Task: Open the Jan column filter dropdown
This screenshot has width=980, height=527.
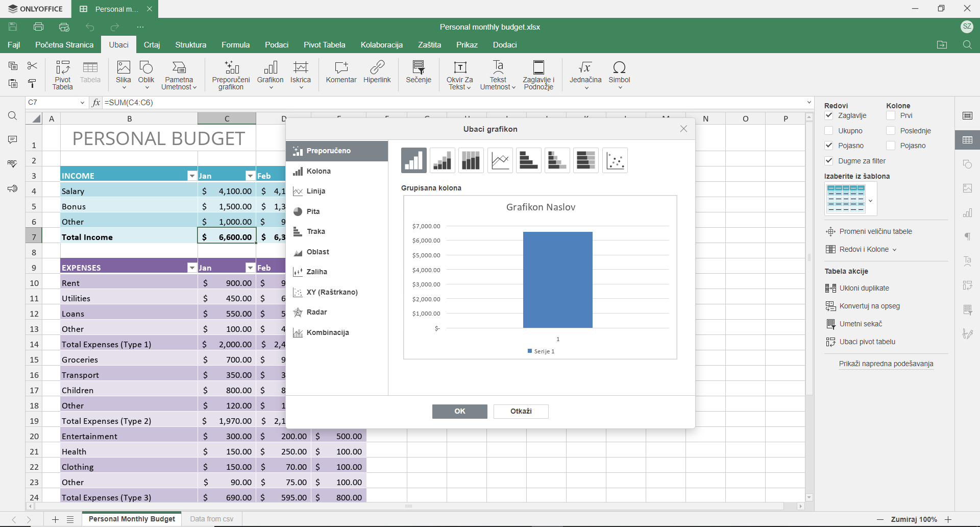Action: click(x=250, y=175)
